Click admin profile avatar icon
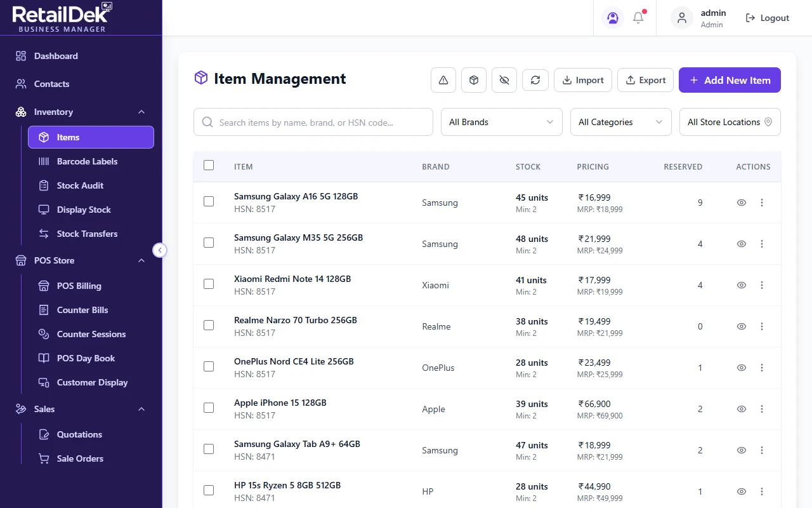 pos(682,18)
